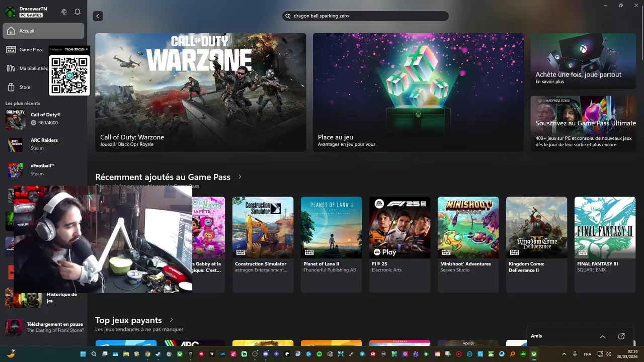The height and width of the screenshot is (362, 644).
Task: Click the Accueil home icon
Action: click(x=11, y=31)
